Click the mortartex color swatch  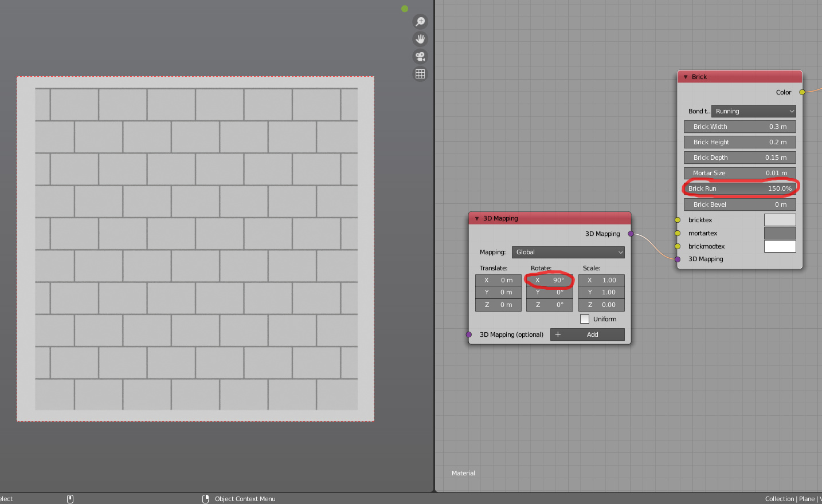(x=780, y=233)
